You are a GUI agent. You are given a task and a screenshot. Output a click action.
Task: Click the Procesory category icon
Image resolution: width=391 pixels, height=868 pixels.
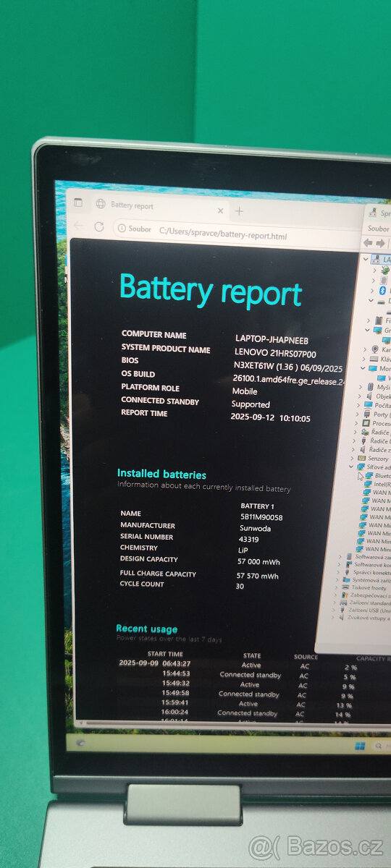[x=366, y=423]
